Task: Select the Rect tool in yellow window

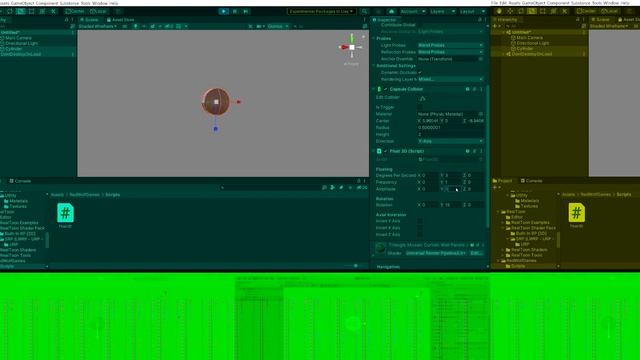Action: pyautogui.click(x=543, y=11)
